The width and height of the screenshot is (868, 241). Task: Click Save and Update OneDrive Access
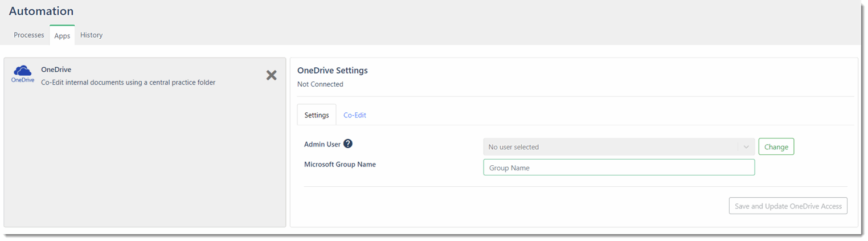tap(788, 206)
